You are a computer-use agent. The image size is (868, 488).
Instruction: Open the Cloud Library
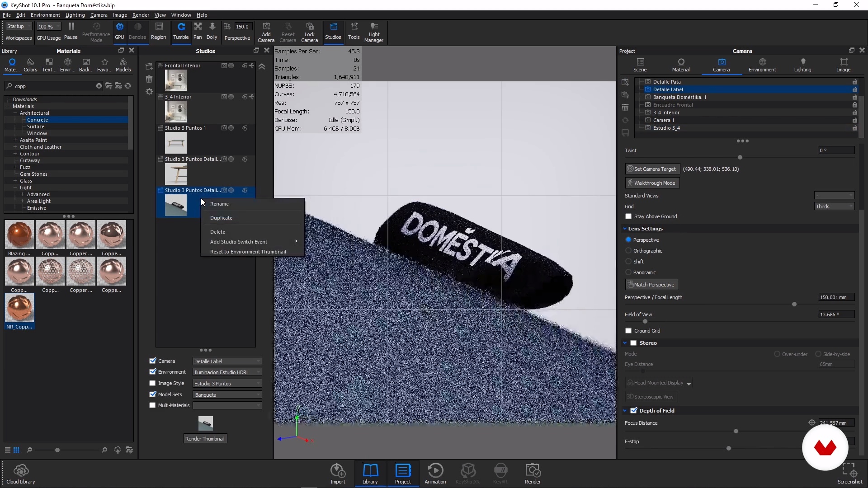[21, 474]
